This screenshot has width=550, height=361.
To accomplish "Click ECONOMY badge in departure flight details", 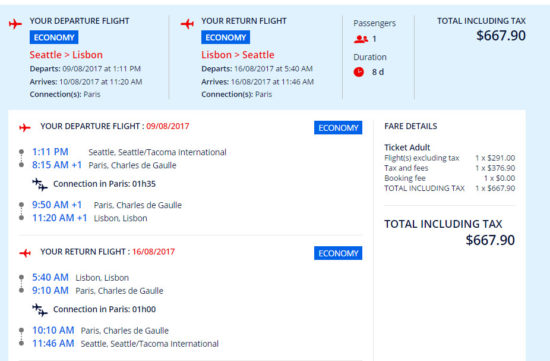I will pos(338,128).
